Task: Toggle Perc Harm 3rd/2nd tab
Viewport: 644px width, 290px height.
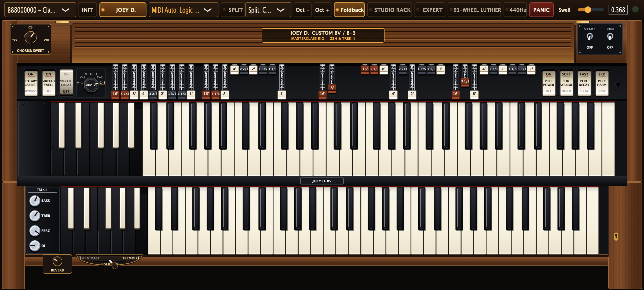Action: point(602,83)
